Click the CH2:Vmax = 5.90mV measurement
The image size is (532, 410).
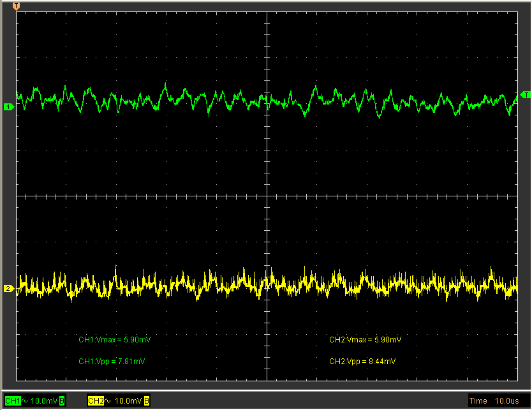(x=365, y=339)
